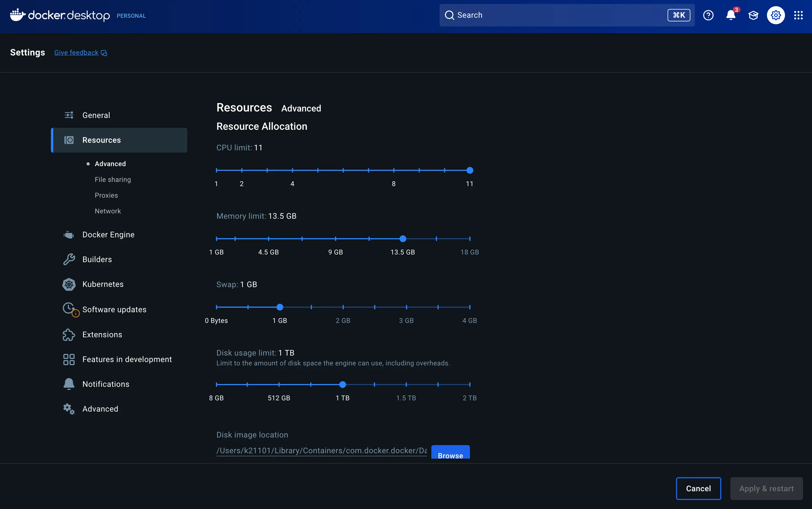
Task: Open the Learning center graduation cap icon
Action: click(x=753, y=15)
